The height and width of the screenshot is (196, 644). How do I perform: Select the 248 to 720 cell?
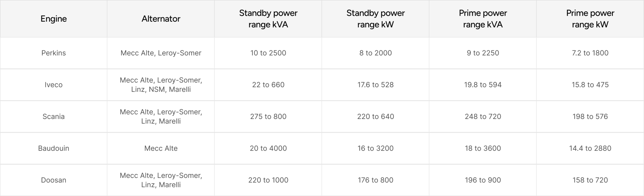tap(483, 116)
